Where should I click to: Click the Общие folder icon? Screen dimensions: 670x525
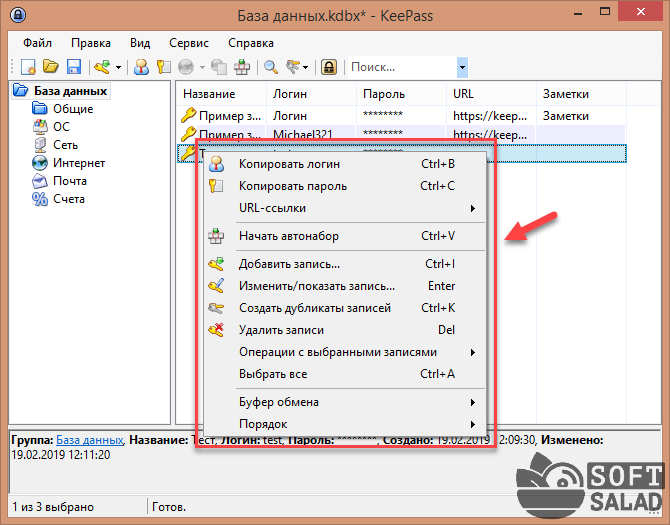[x=40, y=109]
